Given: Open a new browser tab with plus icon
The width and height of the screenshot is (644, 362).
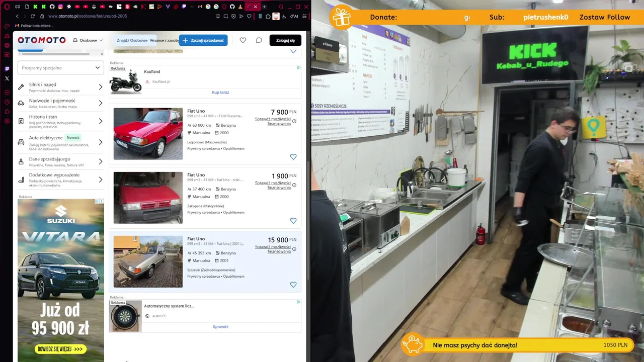Looking at the screenshot, I should (264, 7).
